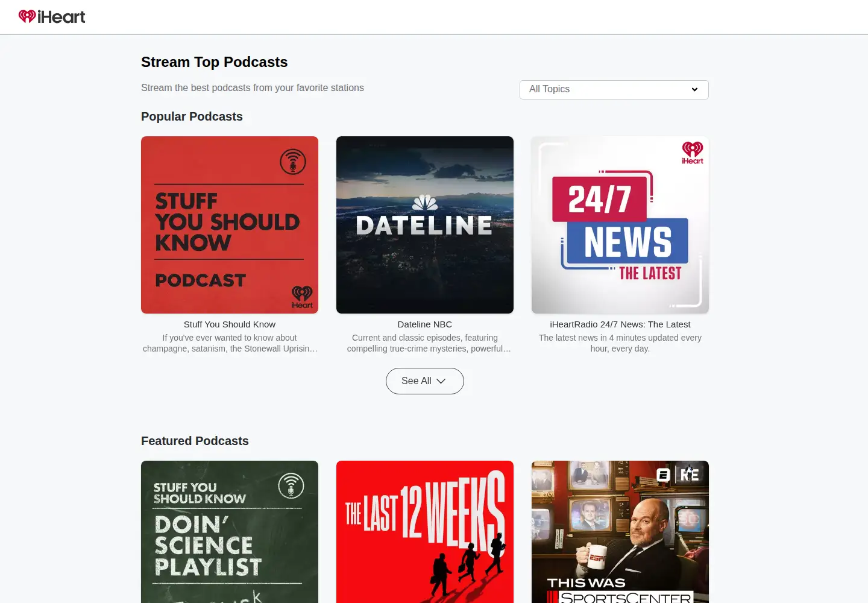Click the Featured Podcasts heading

195,441
